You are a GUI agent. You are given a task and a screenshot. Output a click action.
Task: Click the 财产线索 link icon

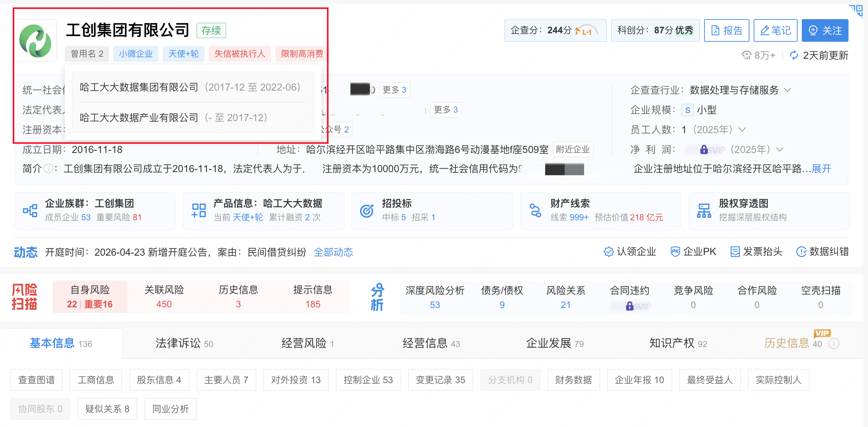click(536, 211)
